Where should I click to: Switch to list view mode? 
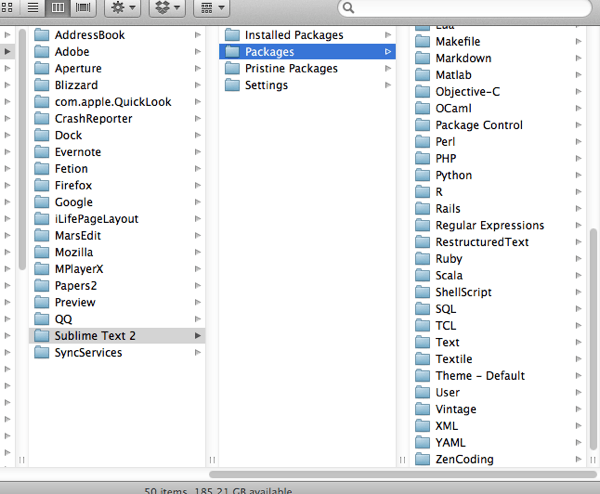click(33, 7)
